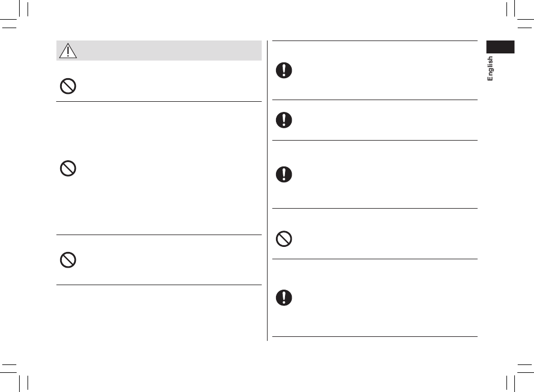Click the warning triangle icon in gray header
The height and width of the screenshot is (392, 534).
(68, 51)
